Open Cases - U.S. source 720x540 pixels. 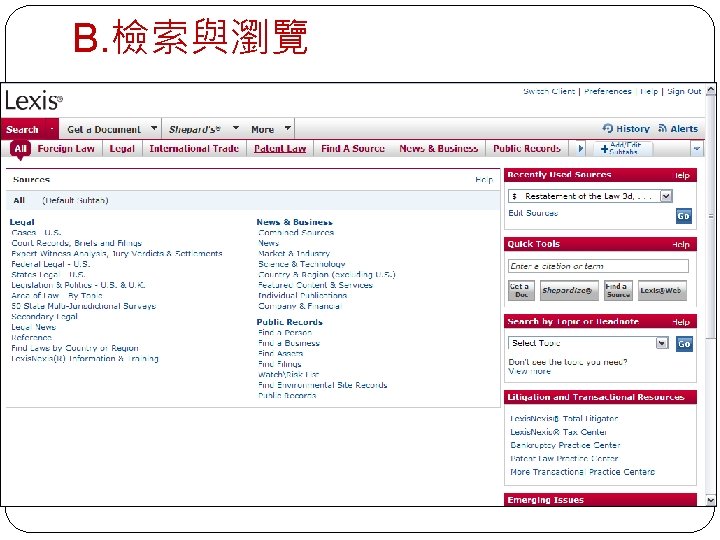click(36, 233)
